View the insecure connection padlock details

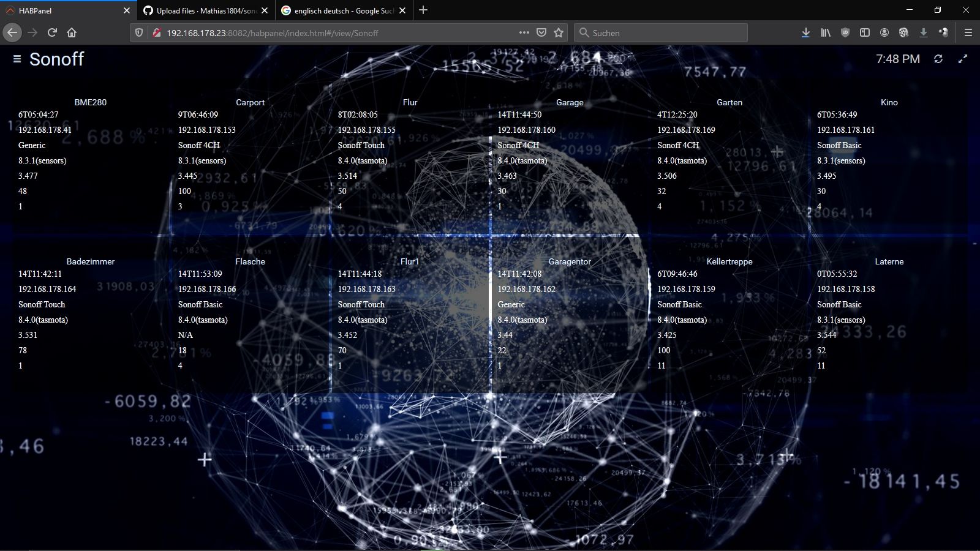point(156,32)
